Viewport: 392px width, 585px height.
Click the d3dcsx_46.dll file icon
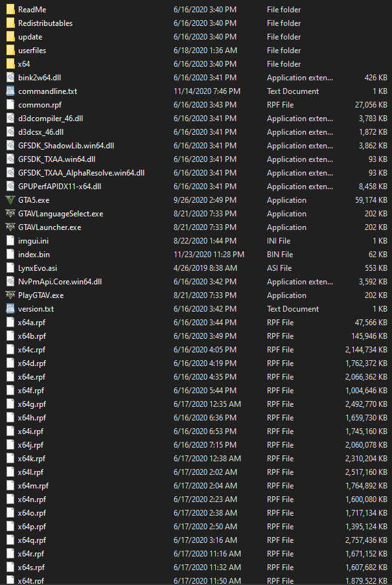click(10, 132)
